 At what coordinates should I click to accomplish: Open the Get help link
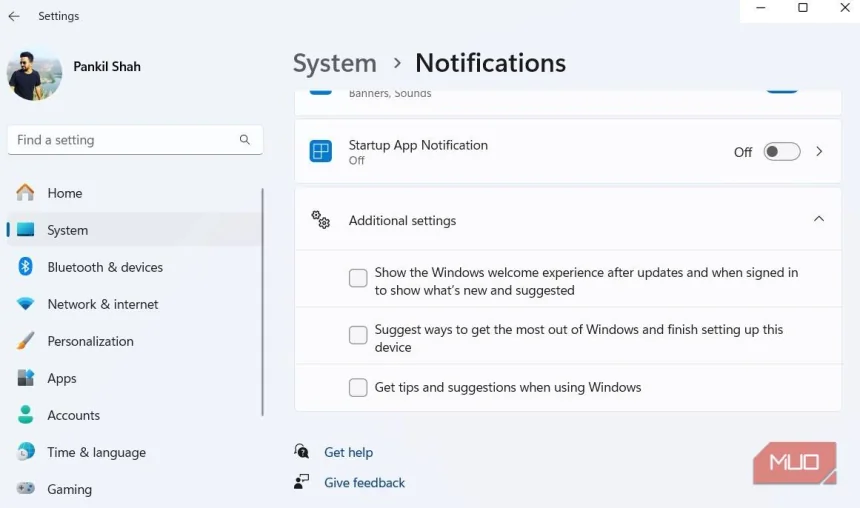coord(348,452)
